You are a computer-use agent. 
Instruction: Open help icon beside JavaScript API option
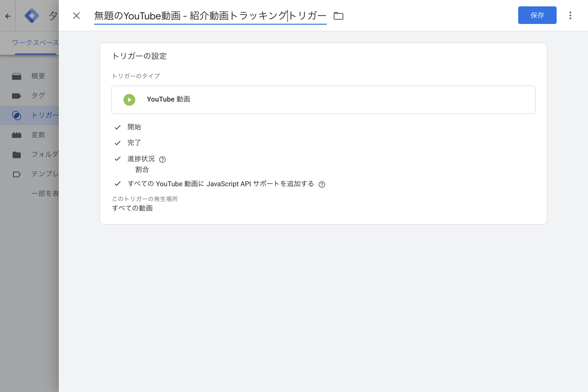322,184
